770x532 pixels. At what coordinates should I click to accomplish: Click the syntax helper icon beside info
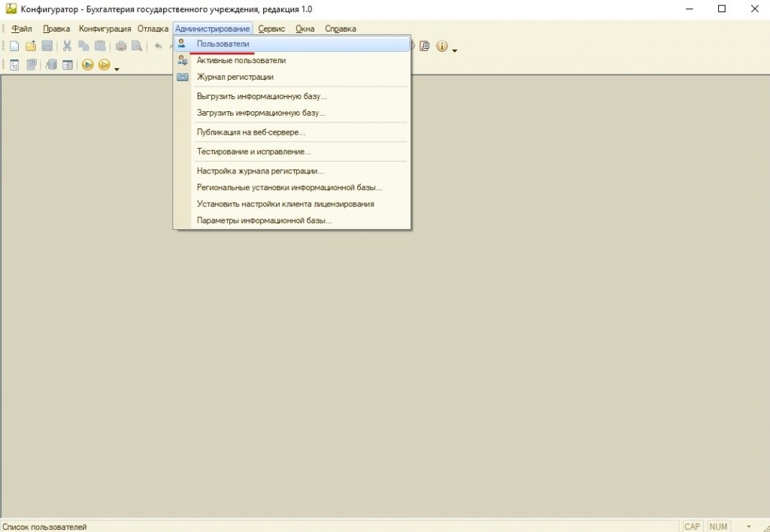coord(425,46)
